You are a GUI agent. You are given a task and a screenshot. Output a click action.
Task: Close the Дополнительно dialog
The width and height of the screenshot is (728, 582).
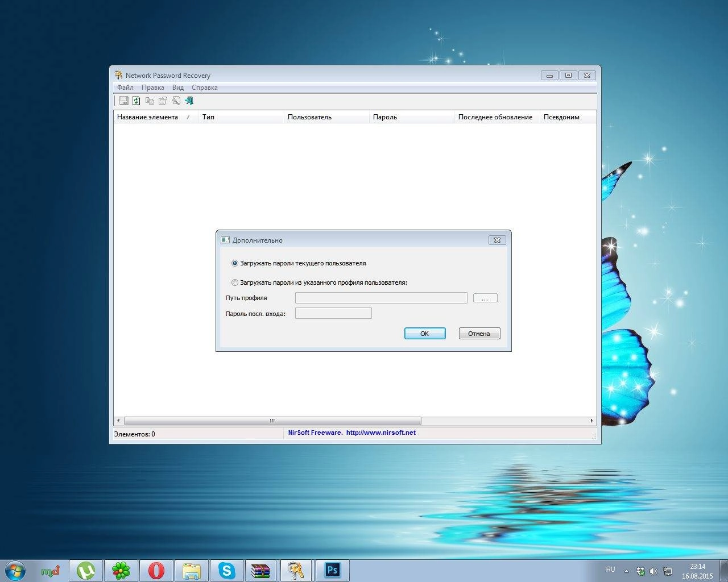pyautogui.click(x=497, y=240)
